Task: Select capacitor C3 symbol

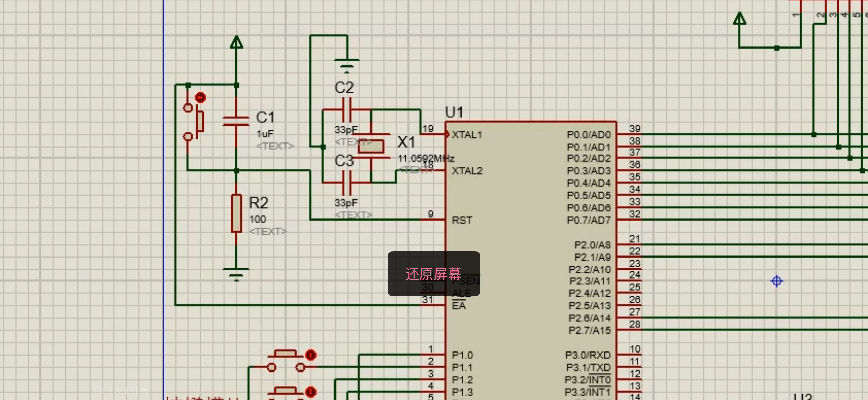Action: pos(346,183)
